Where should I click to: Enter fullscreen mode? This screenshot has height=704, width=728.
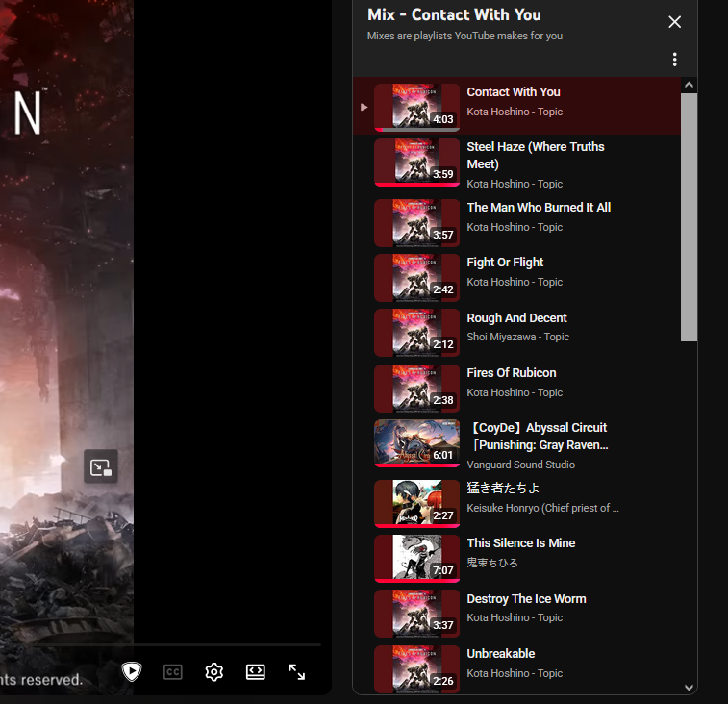coord(296,672)
